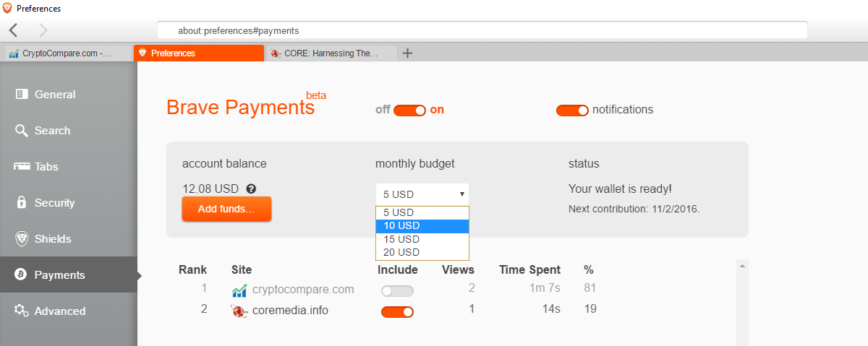Click the about:preferences address bar

pos(482,31)
